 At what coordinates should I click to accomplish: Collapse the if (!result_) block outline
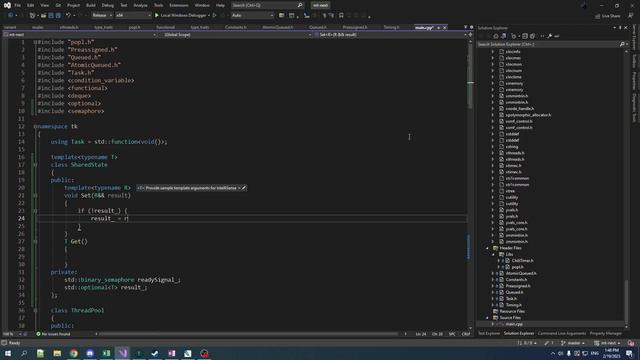pyautogui.click(x=35, y=211)
